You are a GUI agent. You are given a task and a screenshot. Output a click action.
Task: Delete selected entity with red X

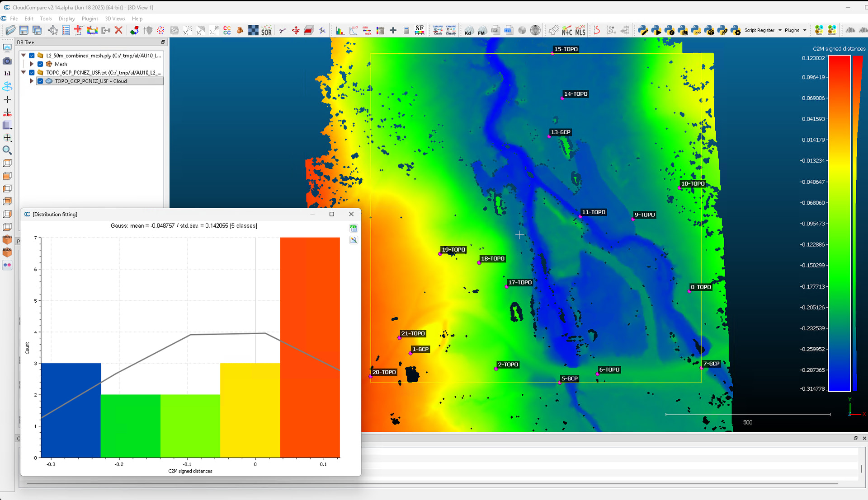click(x=119, y=30)
